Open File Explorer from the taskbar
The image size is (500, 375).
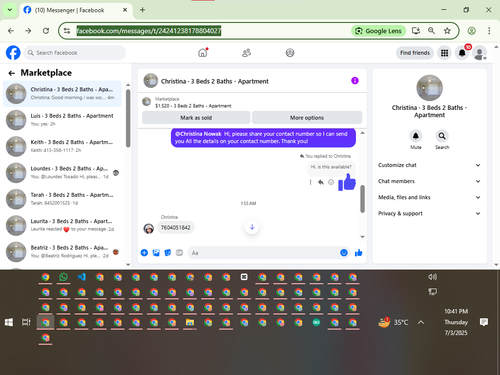pos(190,322)
